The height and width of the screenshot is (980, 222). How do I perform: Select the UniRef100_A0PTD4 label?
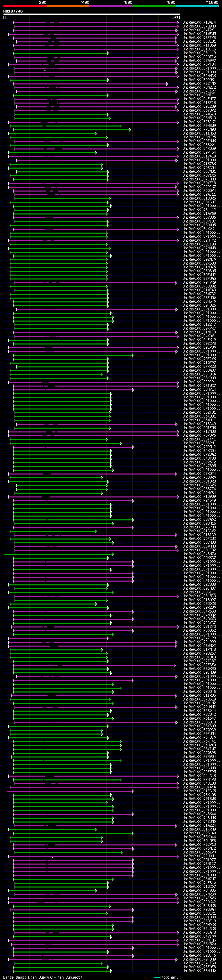click(x=199, y=64)
